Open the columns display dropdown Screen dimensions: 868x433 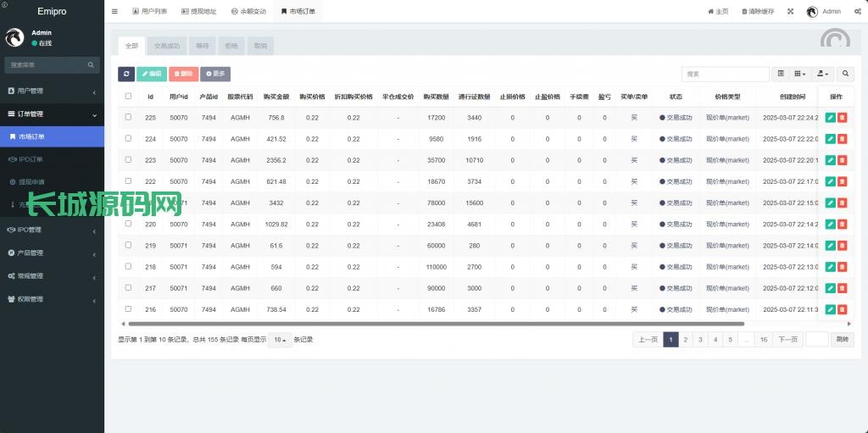pyautogui.click(x=800, y=75)
